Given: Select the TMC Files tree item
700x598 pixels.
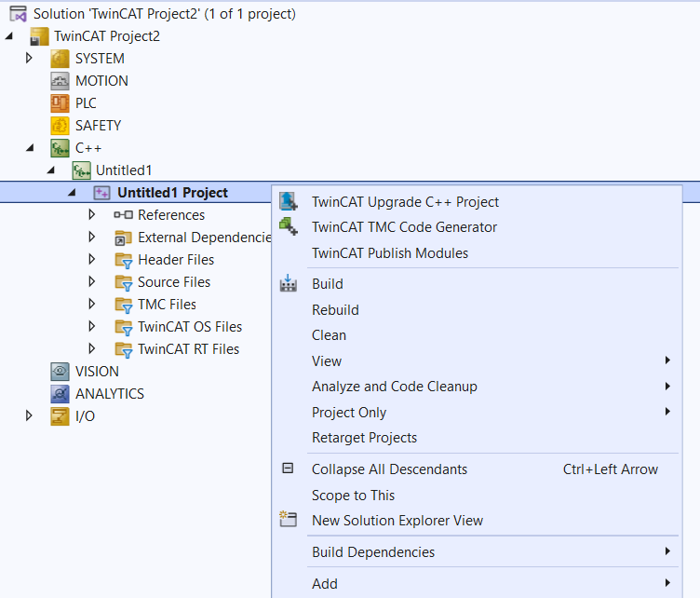Looking at the screenshot, I should point(167,305).
